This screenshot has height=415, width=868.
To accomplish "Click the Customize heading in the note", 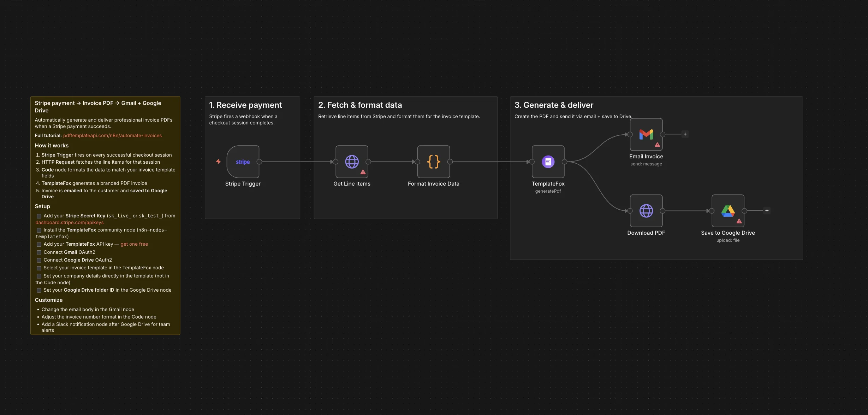I will (x=48, y=300).
